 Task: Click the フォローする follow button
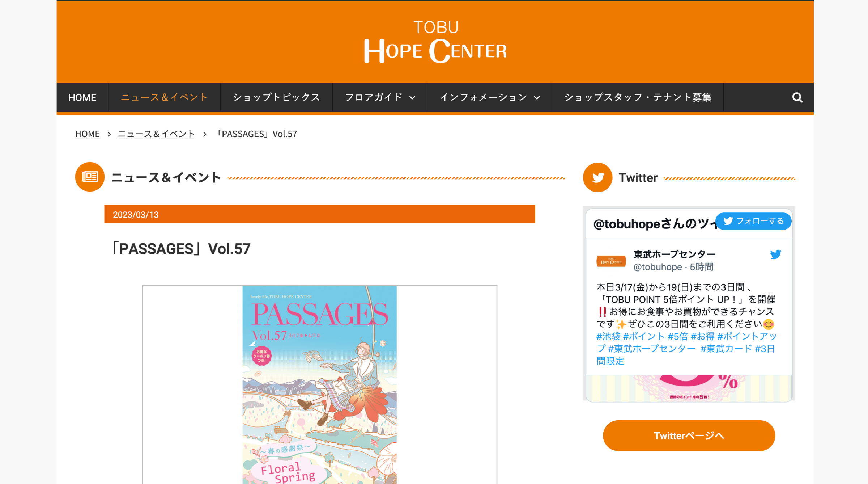click(753, 221)
